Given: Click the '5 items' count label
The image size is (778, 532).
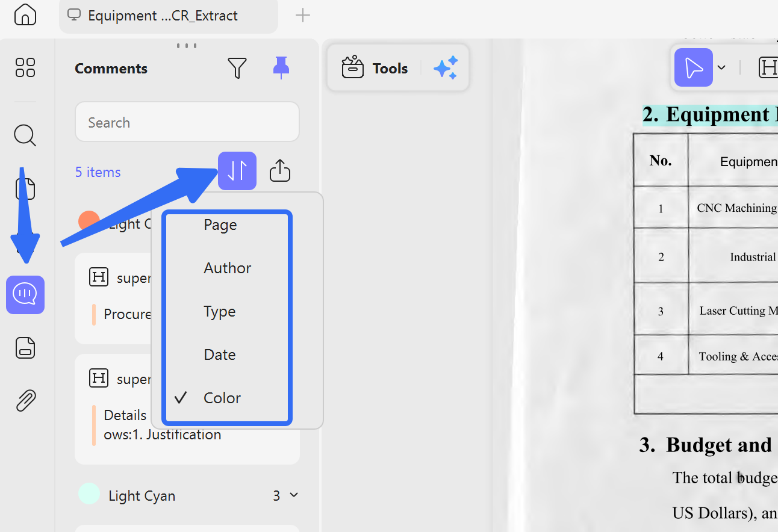Looking at the screenshot, I should [x=98, y=172].
